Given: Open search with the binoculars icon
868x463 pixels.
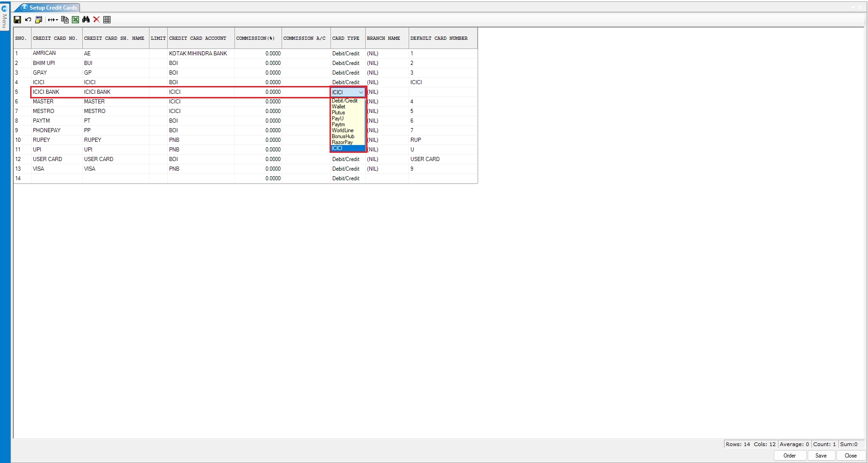Looking at the screenshot, I should point(86,20).
